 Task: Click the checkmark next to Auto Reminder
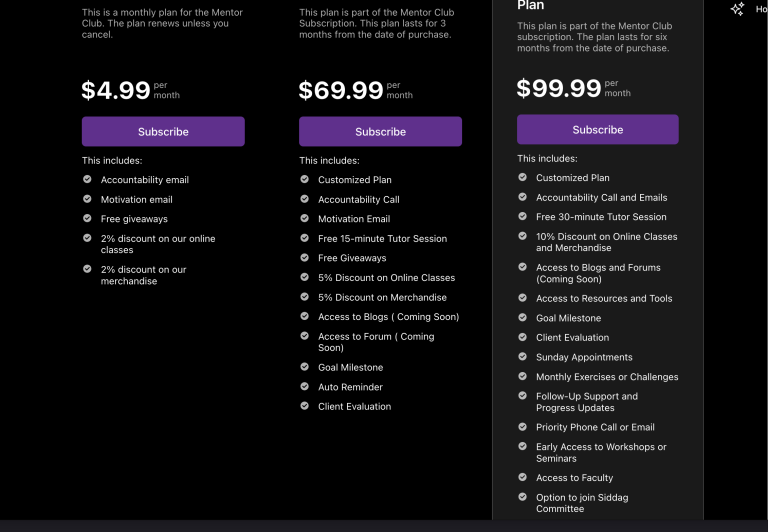(x=305, y=387)
